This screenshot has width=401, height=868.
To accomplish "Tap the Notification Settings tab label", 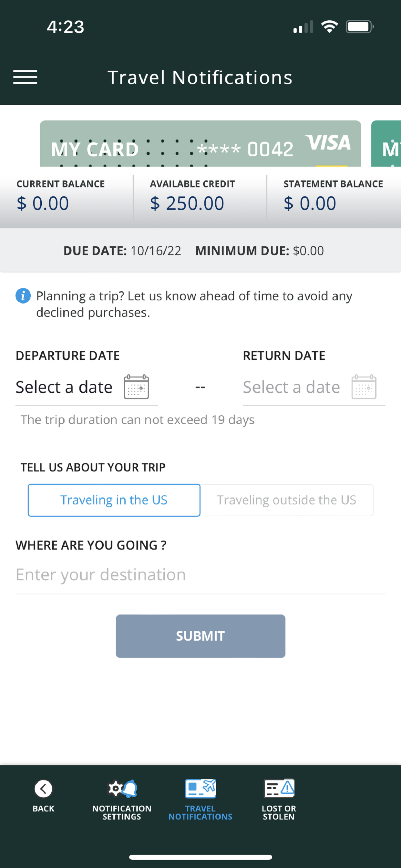I will tap(122, 812).
